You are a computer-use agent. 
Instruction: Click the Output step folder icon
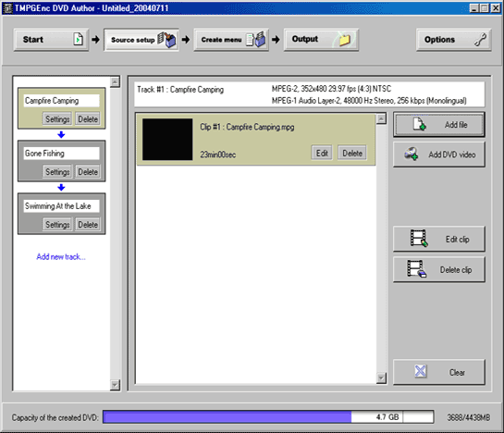pos(344,40)
